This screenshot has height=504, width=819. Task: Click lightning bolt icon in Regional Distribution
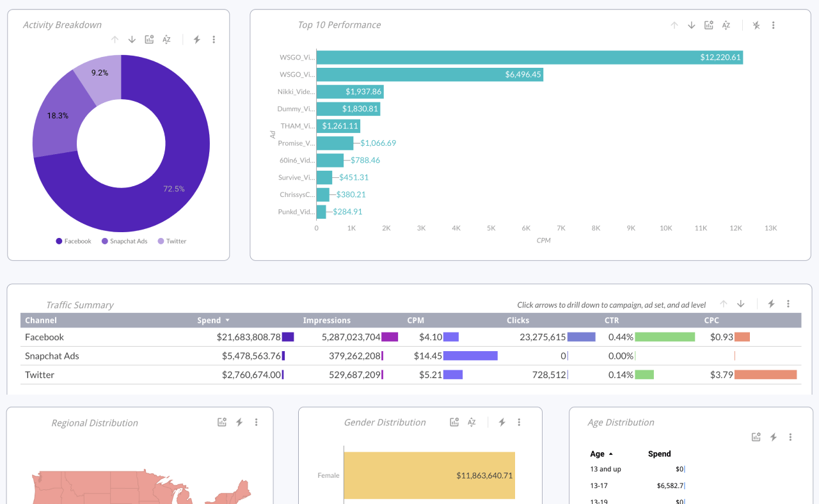click(239, 422)
